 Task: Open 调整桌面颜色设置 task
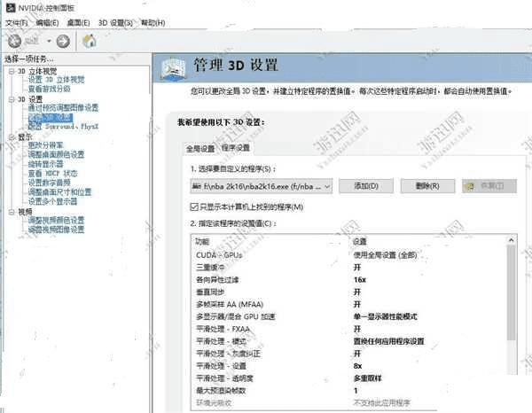pos(57,155)
